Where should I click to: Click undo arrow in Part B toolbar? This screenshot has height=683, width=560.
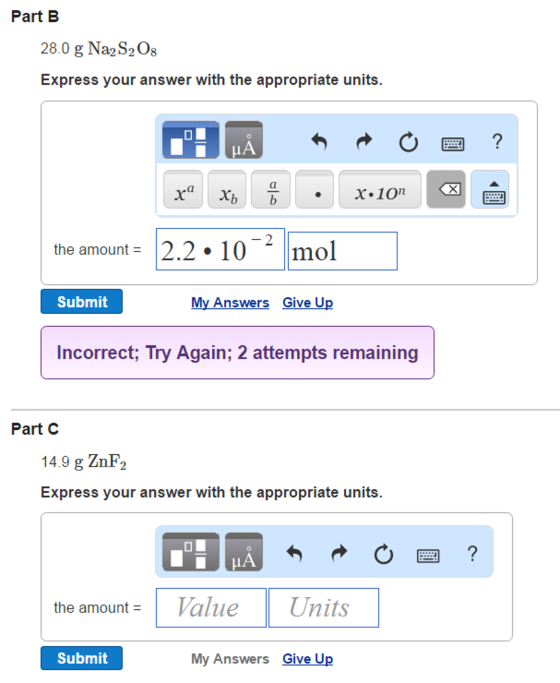tap(319, 141)
